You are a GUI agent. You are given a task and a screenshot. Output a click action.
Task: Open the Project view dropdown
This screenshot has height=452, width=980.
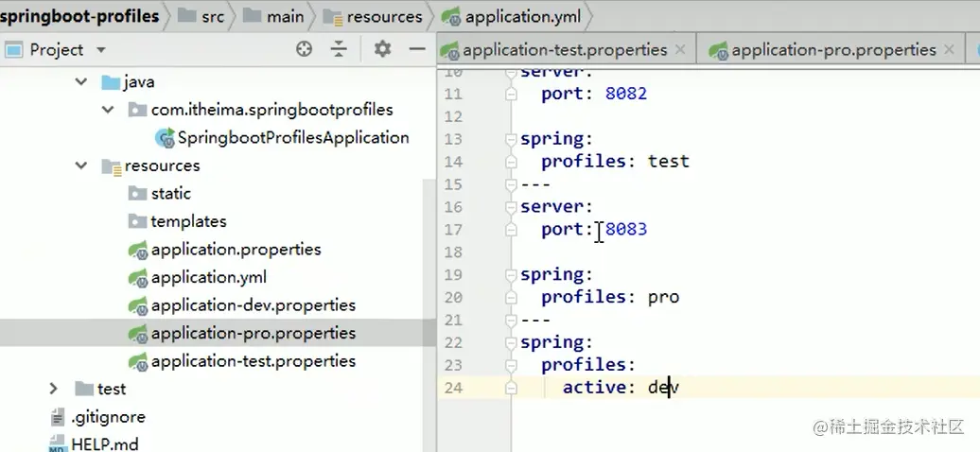pyautogui.click(x=101, y=50)
